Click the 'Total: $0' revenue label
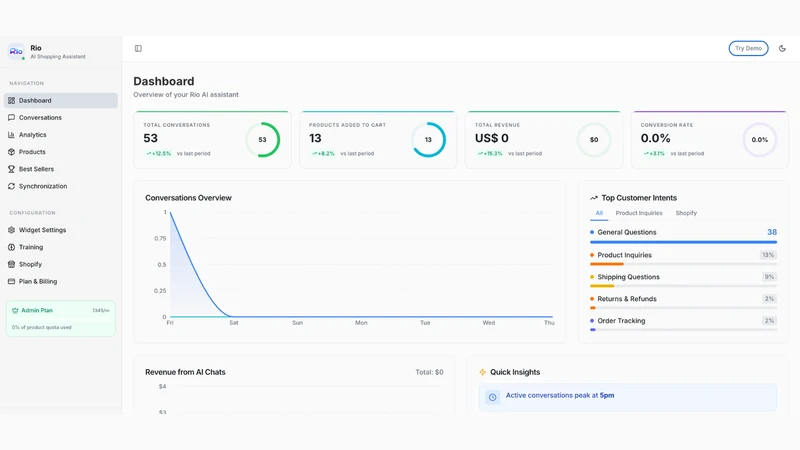The height and width of the screenshot is (450, 800). click(x=429, y=372)
